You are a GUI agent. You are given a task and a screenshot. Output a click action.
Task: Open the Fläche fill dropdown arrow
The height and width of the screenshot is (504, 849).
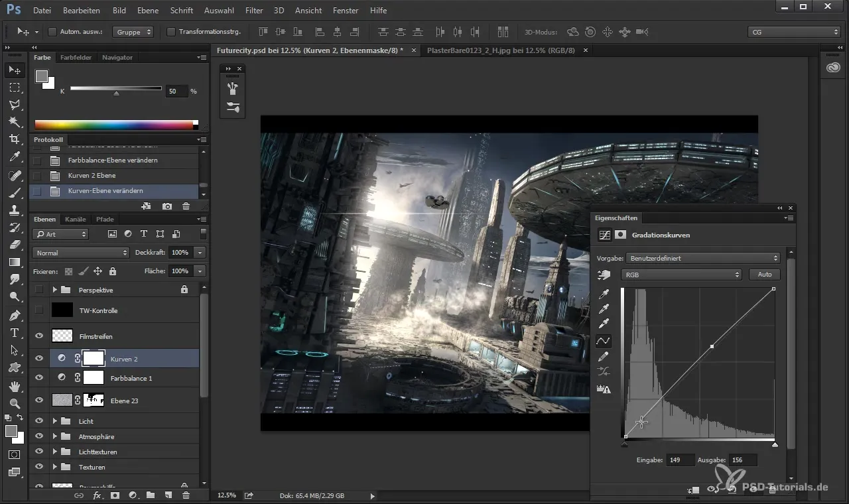pos(200,271)
